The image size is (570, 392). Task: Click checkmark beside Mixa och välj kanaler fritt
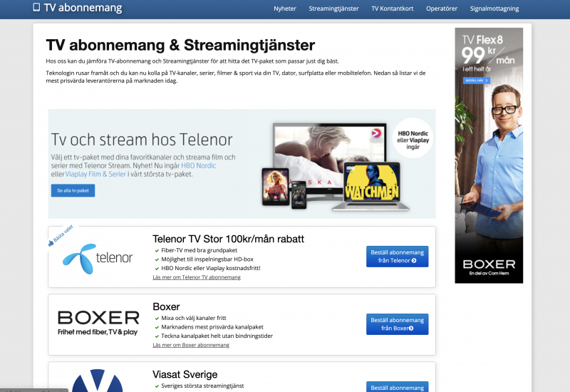point(157,318)
